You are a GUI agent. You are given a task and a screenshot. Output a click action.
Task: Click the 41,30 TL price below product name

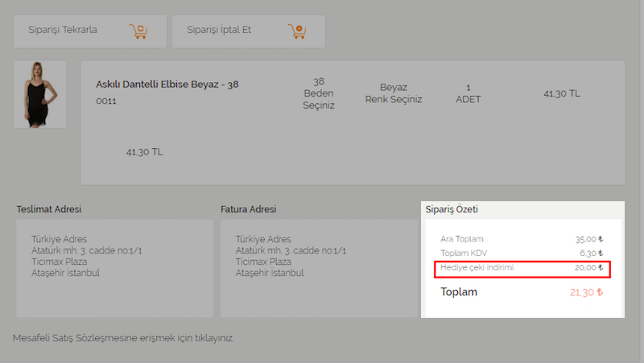point(145,152)
